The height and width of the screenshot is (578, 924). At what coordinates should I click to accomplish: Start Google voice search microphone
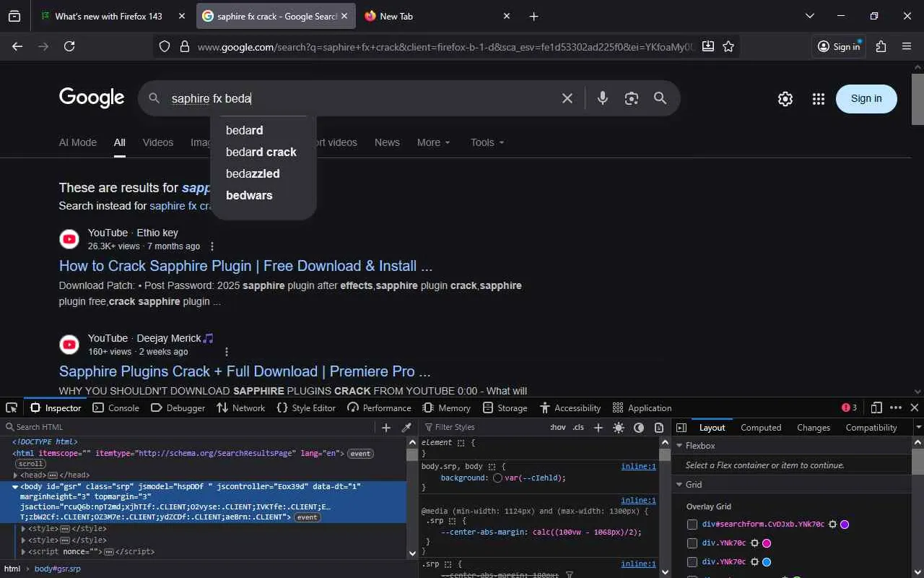click(602, 98)
